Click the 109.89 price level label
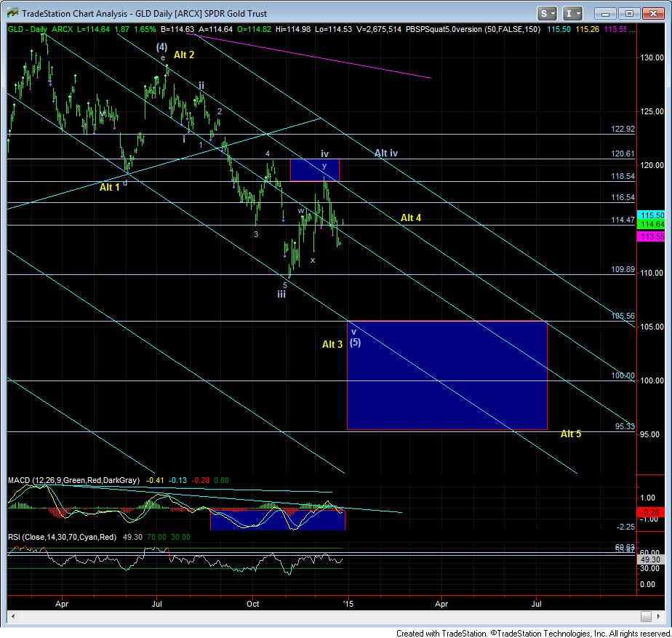This screenshot has width=672, height=638. click(623, 269)
